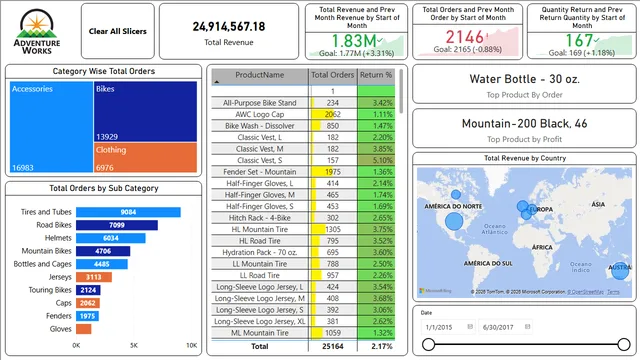640x360 pixels.
Task: Select the Bikes tile in treemap
Action: (x=145, y=111)
